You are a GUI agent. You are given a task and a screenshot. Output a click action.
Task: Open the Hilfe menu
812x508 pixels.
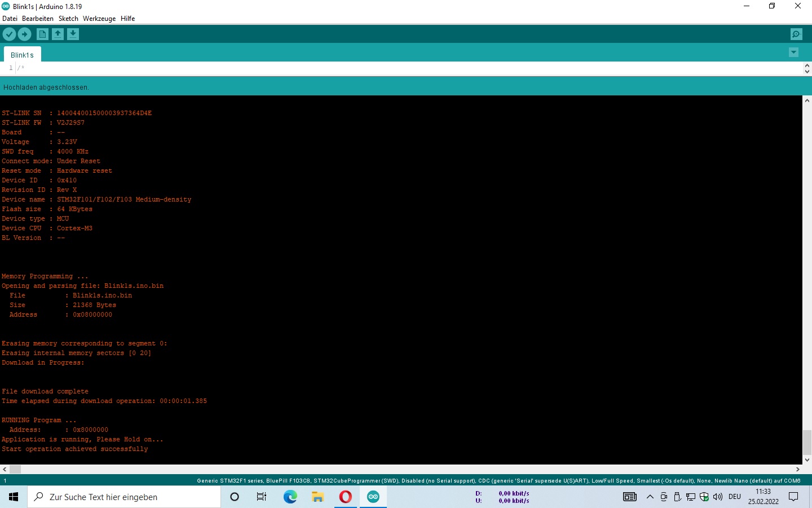click(128, 19)
